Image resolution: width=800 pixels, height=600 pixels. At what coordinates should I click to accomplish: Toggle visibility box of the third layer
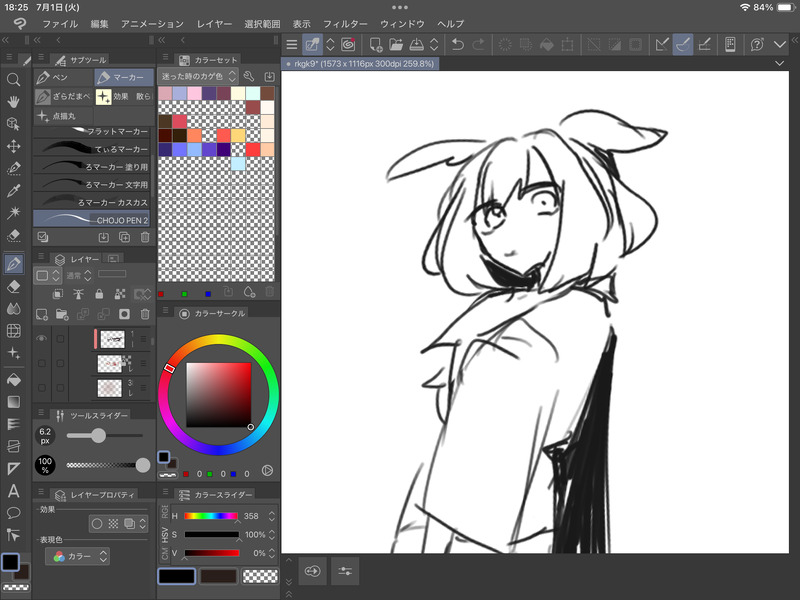(42, 388)
